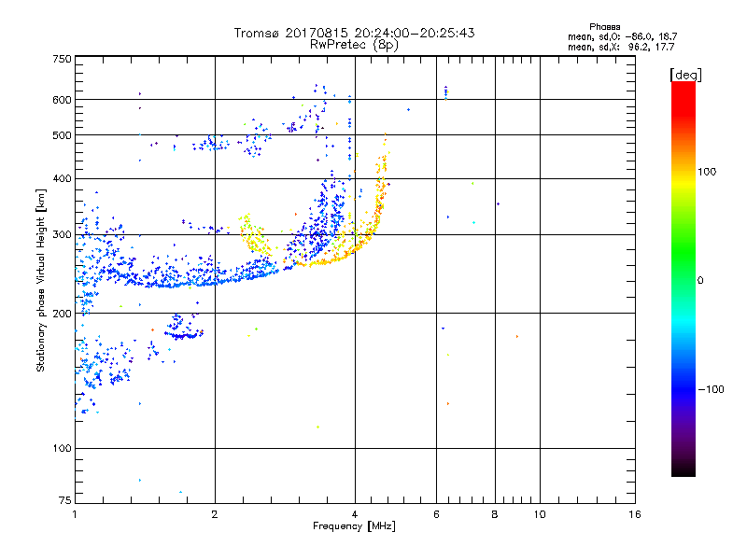The height and width of the screenshot is (560, 747).
Task: Click the y-axis '300' tick label
Action: tap(62, 235)
